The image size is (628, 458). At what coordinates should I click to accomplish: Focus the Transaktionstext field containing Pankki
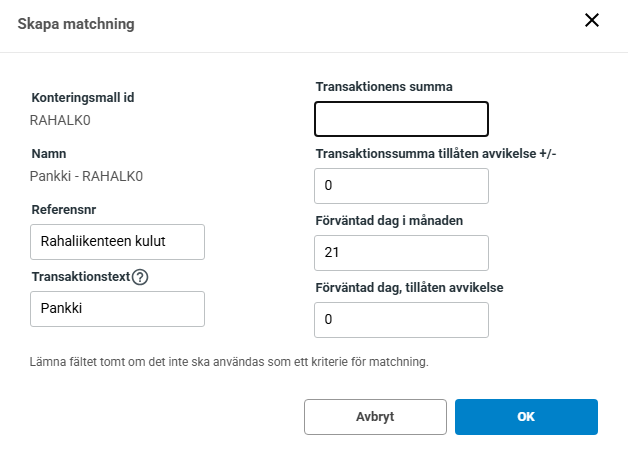point(117,308)
